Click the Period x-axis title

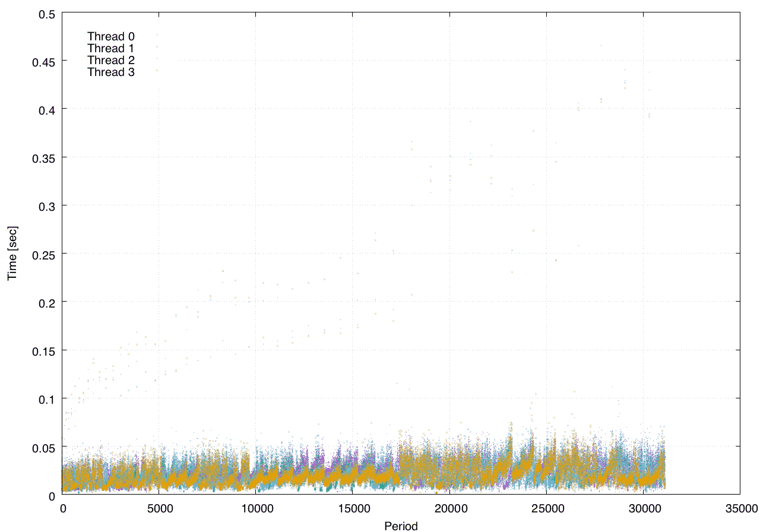pyautogui.click(x=401, y=525)
